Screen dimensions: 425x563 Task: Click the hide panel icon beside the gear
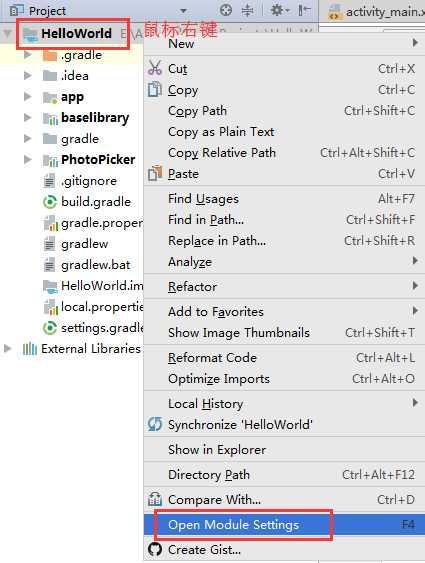tap(304, 10)
